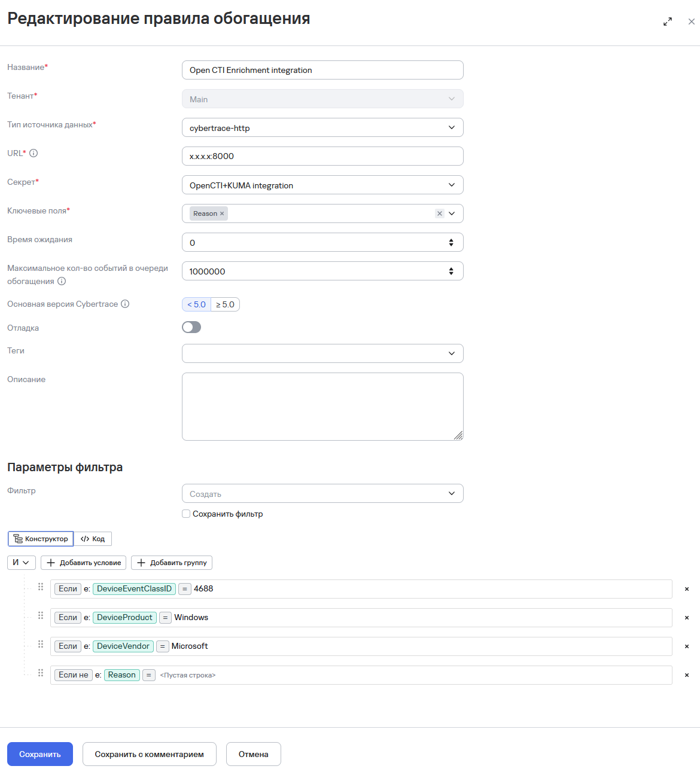This screenshot has height=769, width=700.
Task: Click info icon beside Cybertrace version label
Action: tap(125, 304)
